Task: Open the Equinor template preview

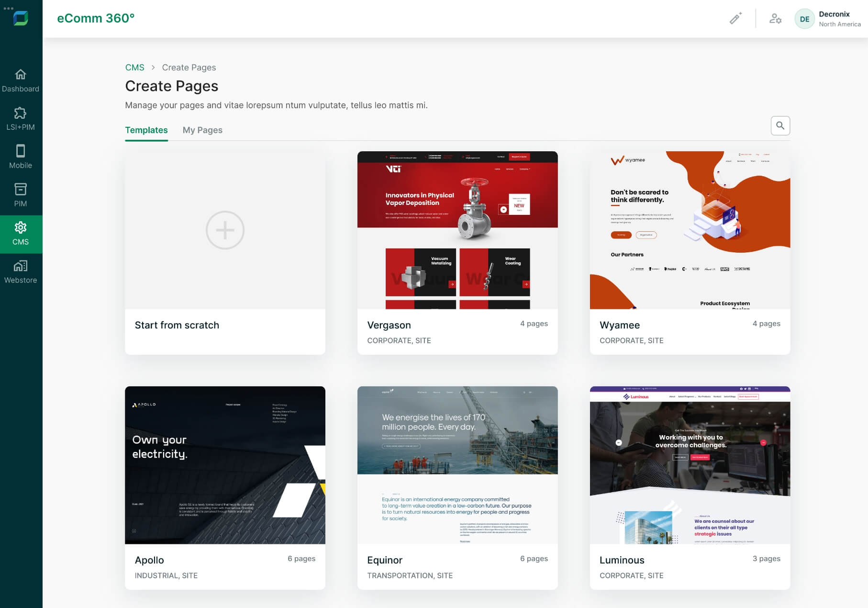Action: pos(457,465)
